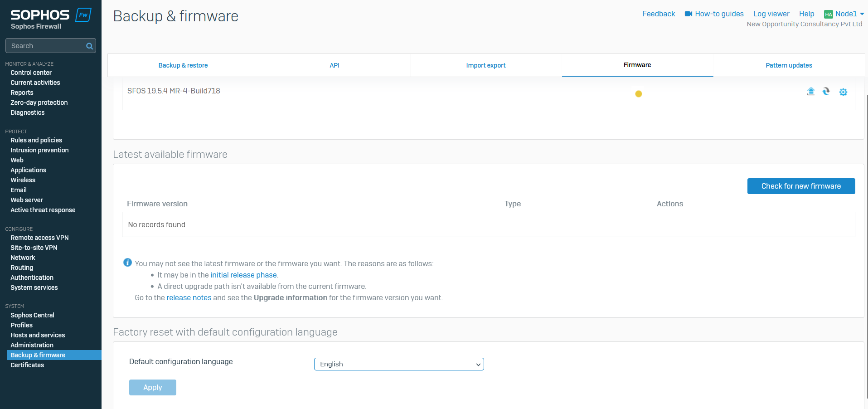
Task: Switch to the Backup & restore tab
Action: (183, 65)
